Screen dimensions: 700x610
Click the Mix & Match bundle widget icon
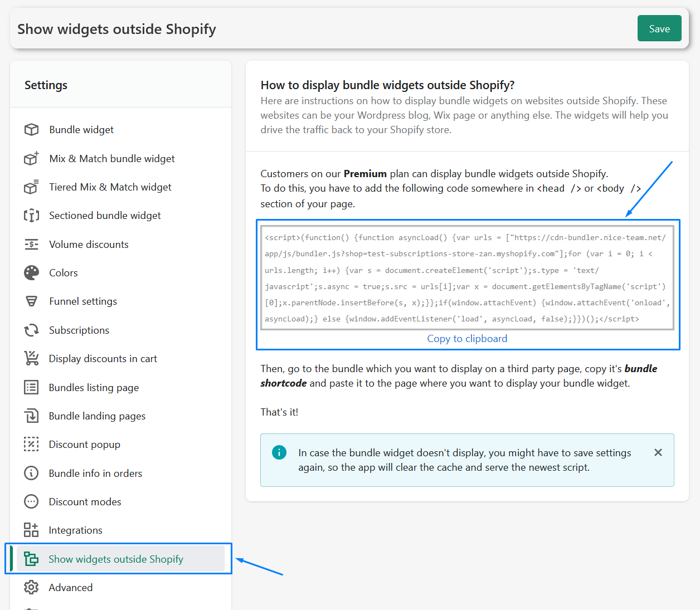tap(31, 158)
